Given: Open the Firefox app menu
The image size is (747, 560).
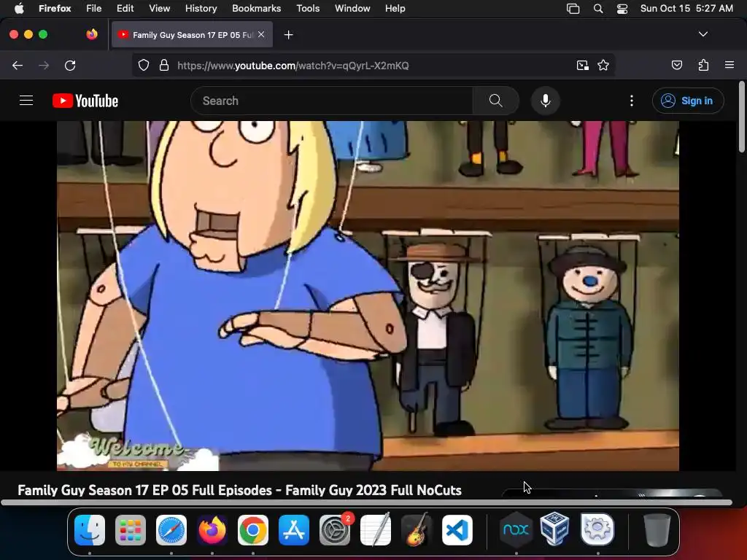Looking at the screenshot, I should [x=55, y=9].
